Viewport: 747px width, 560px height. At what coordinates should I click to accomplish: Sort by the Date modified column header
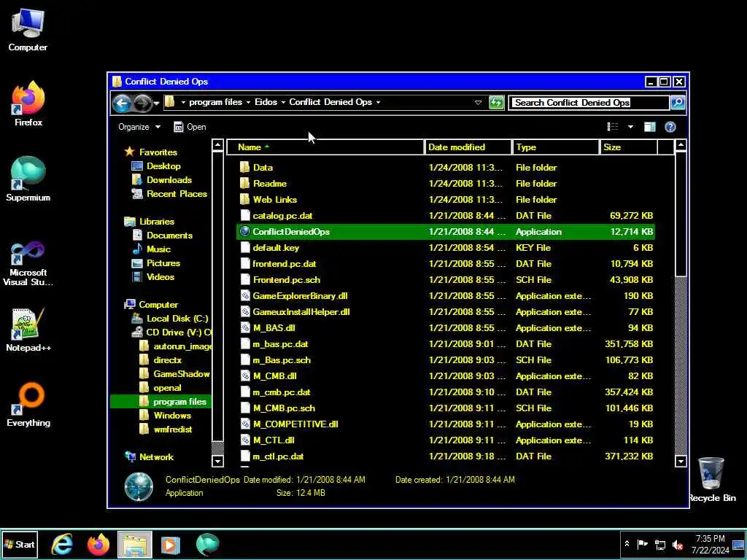pos(468,147)
